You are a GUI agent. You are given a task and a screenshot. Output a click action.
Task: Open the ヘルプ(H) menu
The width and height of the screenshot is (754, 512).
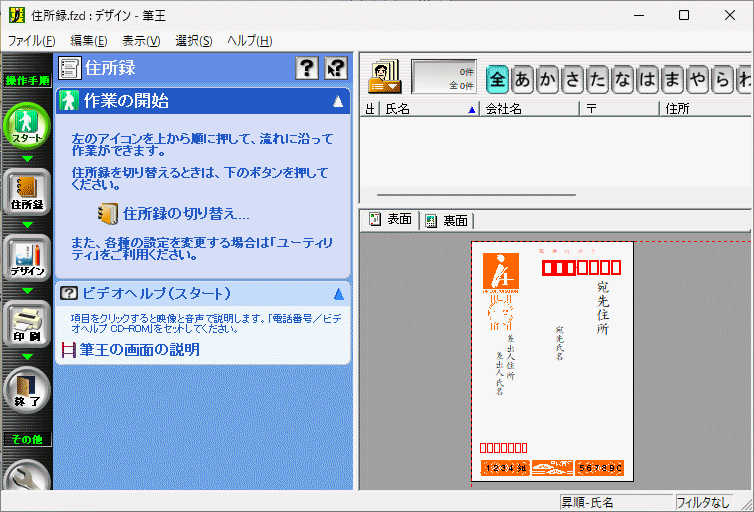point(250,41)
